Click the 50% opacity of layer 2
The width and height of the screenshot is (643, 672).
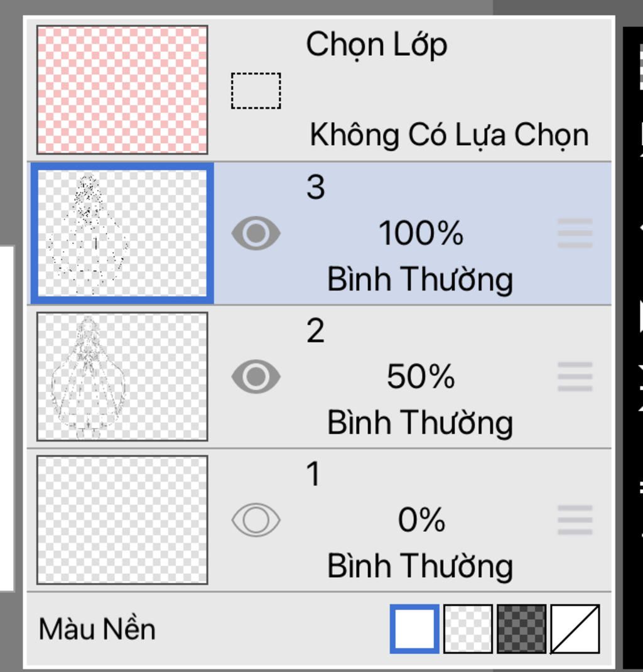(420, 377)
